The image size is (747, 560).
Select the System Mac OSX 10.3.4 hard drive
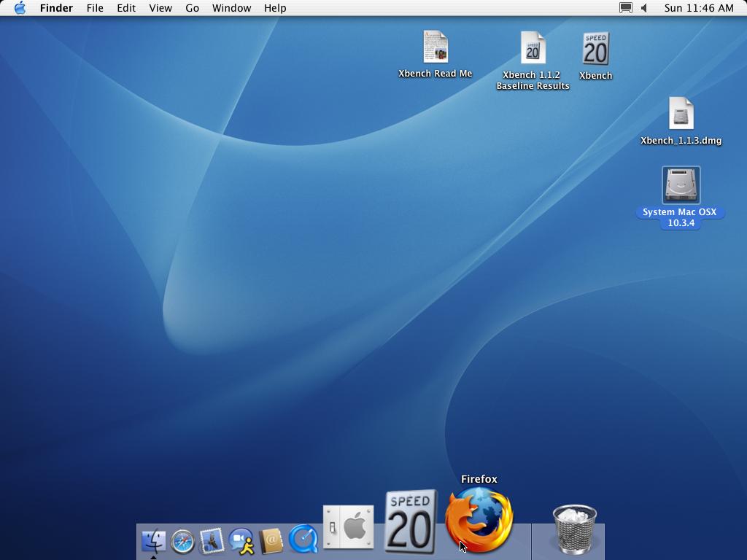pos(681,184)
